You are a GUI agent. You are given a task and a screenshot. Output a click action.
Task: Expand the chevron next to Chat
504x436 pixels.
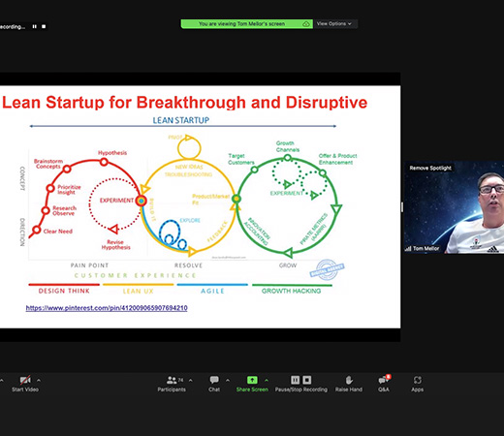click(x=228, y=380)
